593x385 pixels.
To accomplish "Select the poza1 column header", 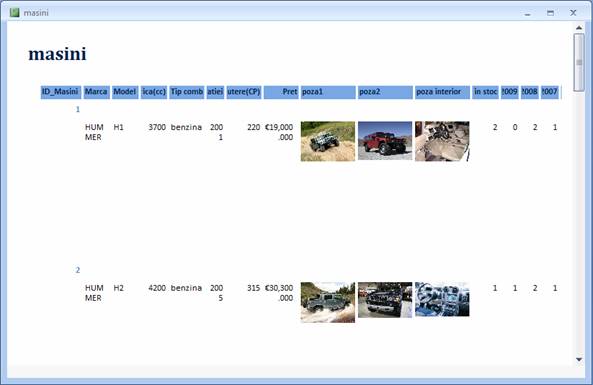I will click(x=328, y=92).
